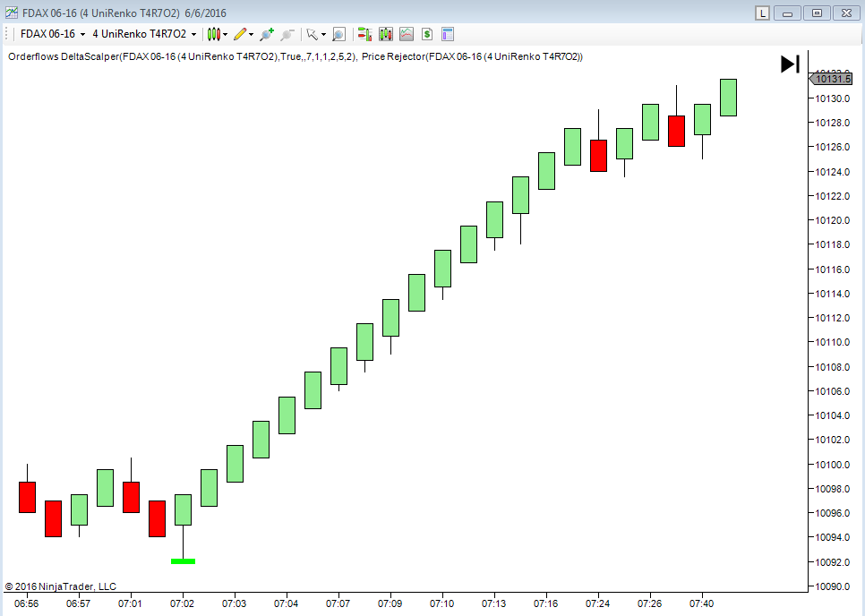Open the pencil drawing tools dropdown arrow
This screenshot has width=865, height=616.
[x=252, y=35]
